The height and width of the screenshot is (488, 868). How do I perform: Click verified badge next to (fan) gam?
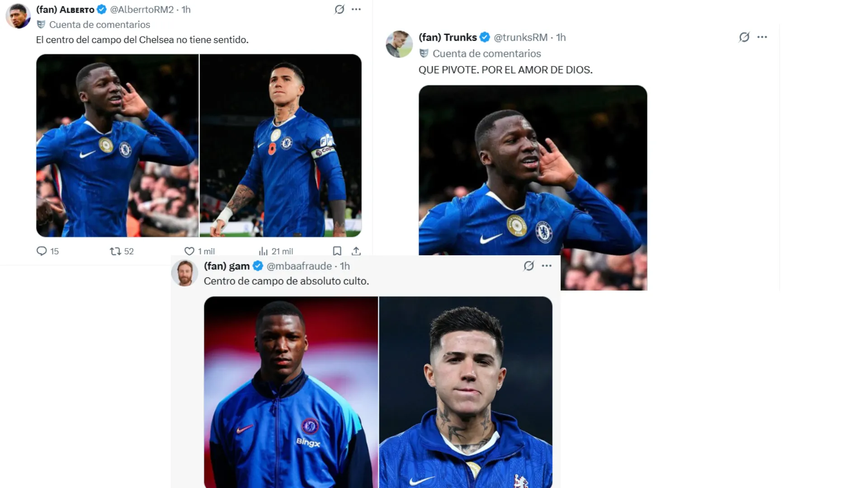coord(258,267)
